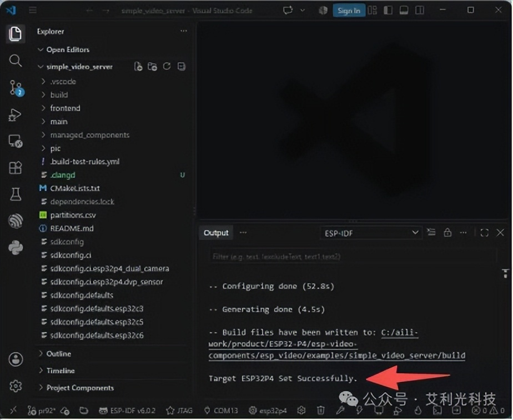The height and width of the screenshot is (420, 513).
Task: Open the Python view in activity bar
Action: (16, 247)
